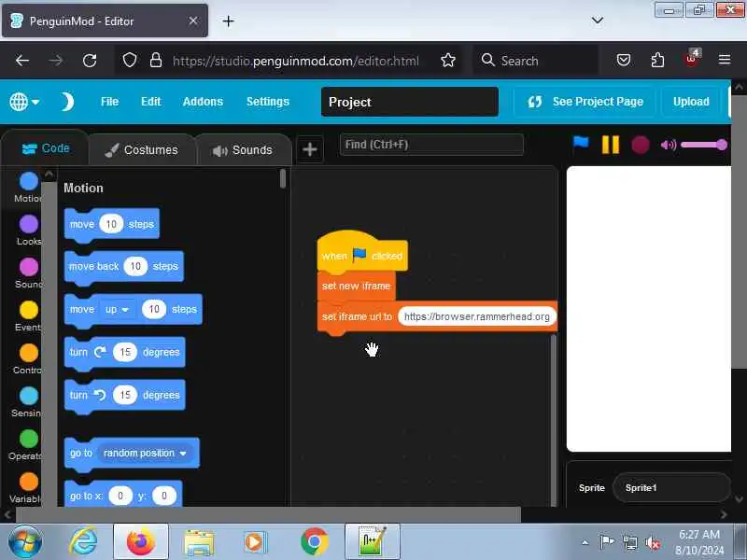Stop the project with red stop icon
Viewport: 747px width, 560px height.
pyautogui.click(x=641, y=145)
